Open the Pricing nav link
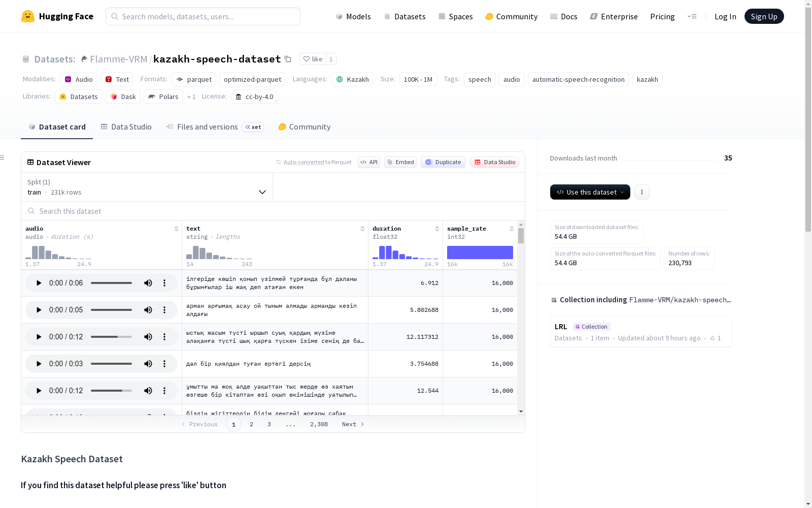Viewport: 812px width, 508px height. (662, 16)
